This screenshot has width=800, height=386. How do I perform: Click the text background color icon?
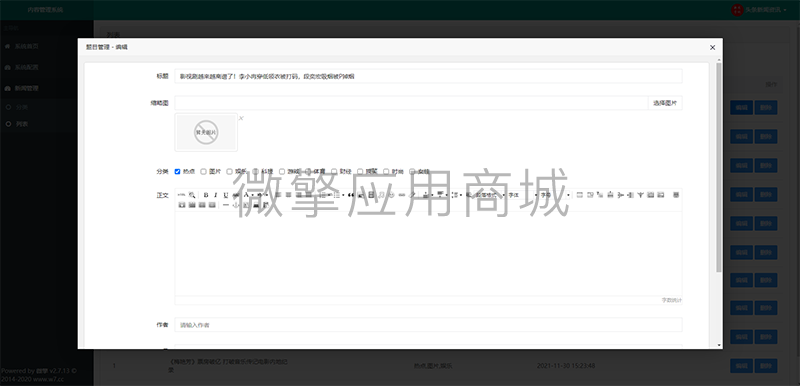click(259, 195)
